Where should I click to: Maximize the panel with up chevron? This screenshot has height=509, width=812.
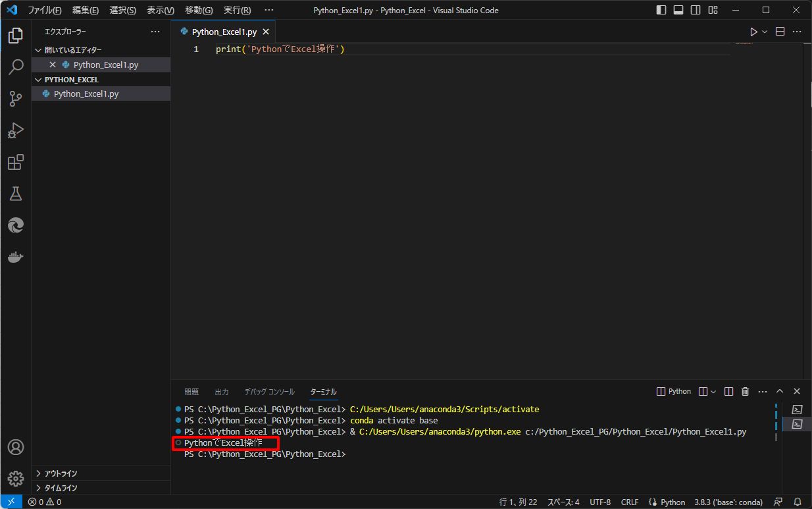pos(780,391)
